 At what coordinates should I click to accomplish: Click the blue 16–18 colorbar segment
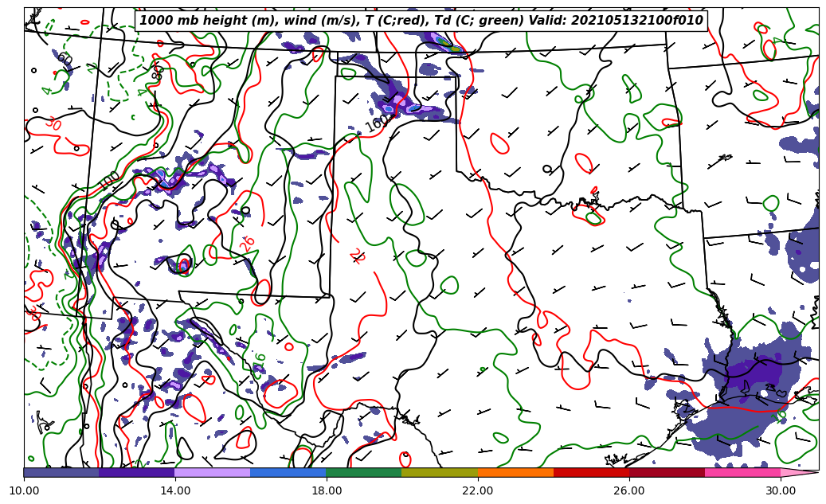point(288,472)
